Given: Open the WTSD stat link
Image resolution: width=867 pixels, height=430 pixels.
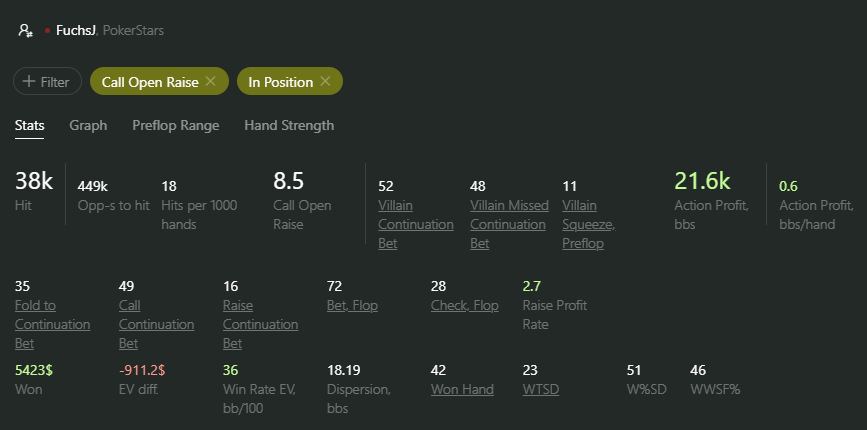Looking at the screenshot, I should pos(541,389).
